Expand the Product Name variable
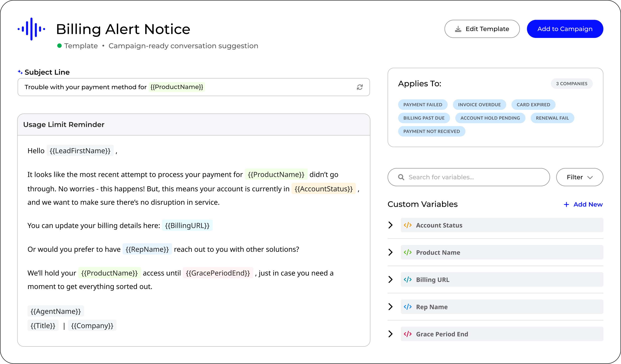 coord(390,252)
